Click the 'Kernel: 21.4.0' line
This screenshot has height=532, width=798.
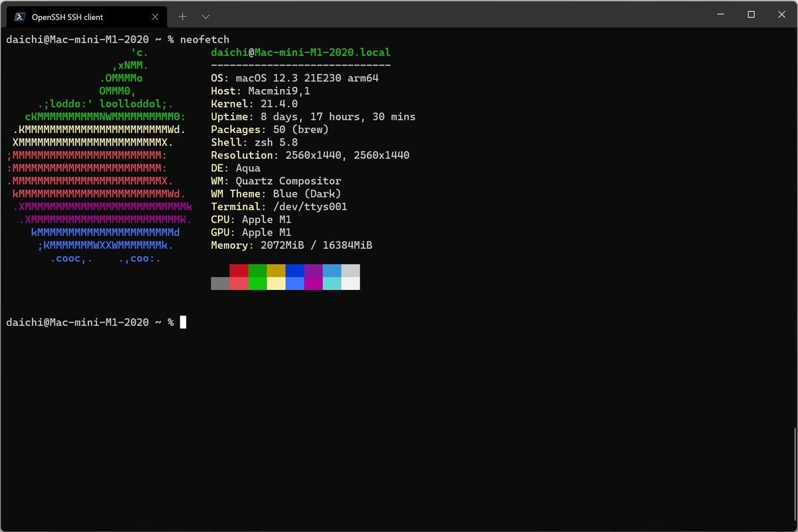click(x=254, y=104)
